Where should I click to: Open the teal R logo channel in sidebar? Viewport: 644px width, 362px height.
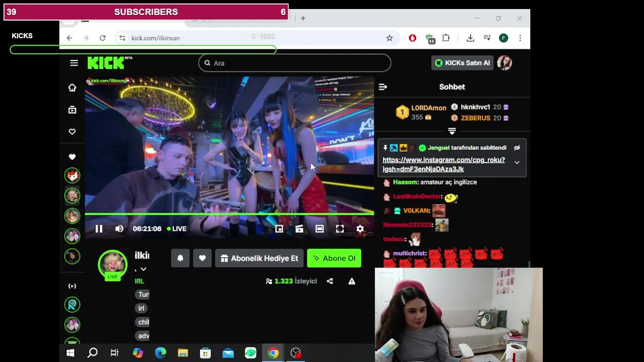(x=72, y=305)
